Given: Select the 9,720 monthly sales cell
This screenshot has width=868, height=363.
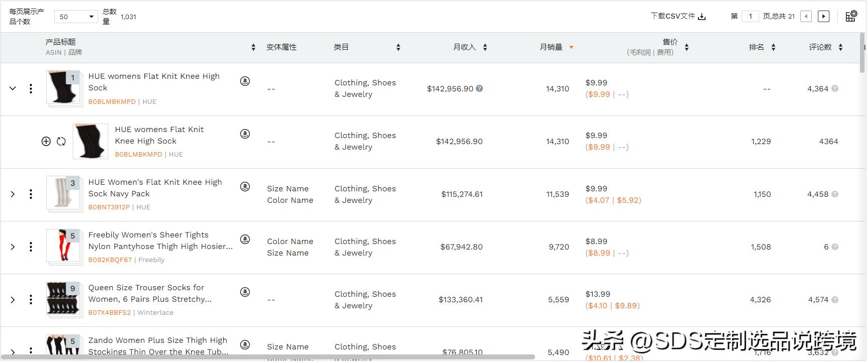Looking at the screenshot, I should point(559,247).
